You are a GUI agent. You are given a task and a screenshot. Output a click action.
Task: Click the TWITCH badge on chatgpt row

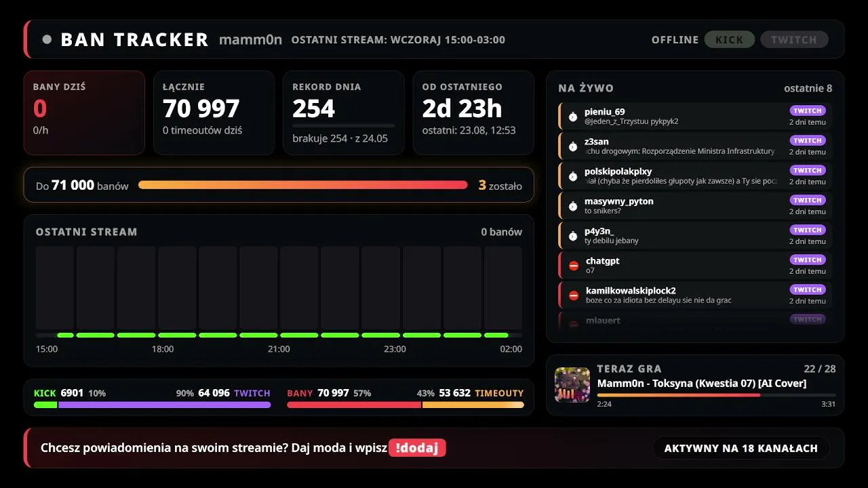click(x=808, y=260)
